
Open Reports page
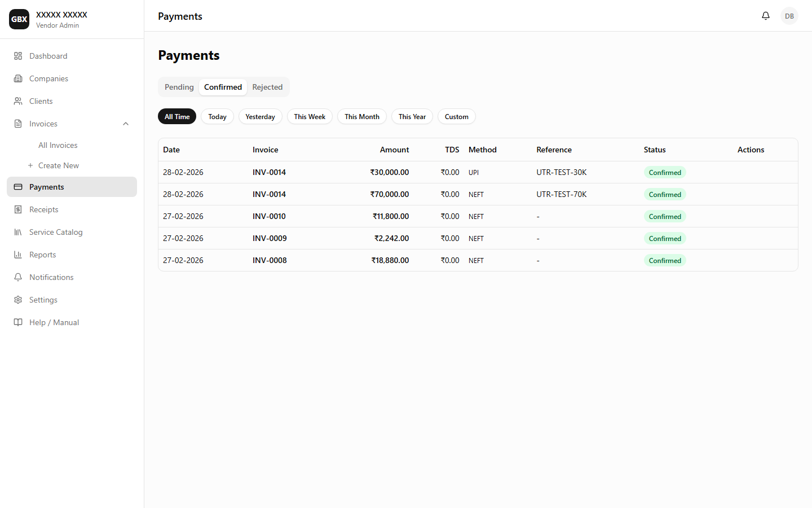point(72,255)
